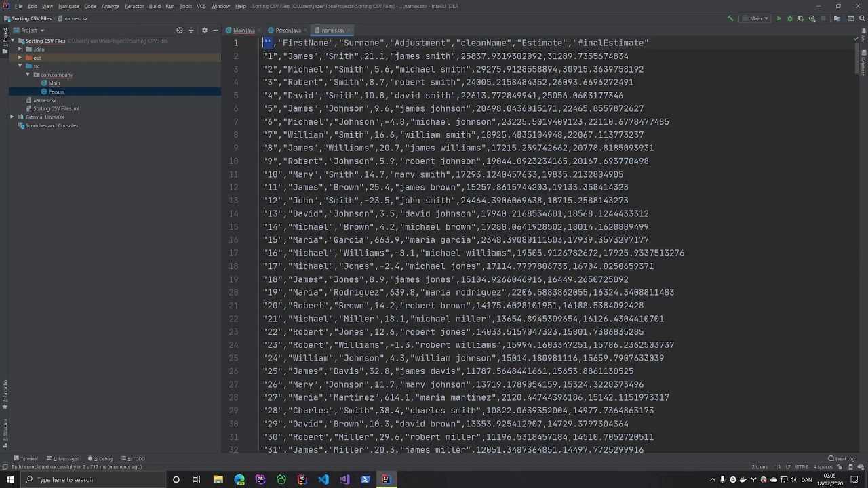Open Project panel gear settings
Image resolution: width=868 pixels, height=488 pixels.
[x=204, y=30]
